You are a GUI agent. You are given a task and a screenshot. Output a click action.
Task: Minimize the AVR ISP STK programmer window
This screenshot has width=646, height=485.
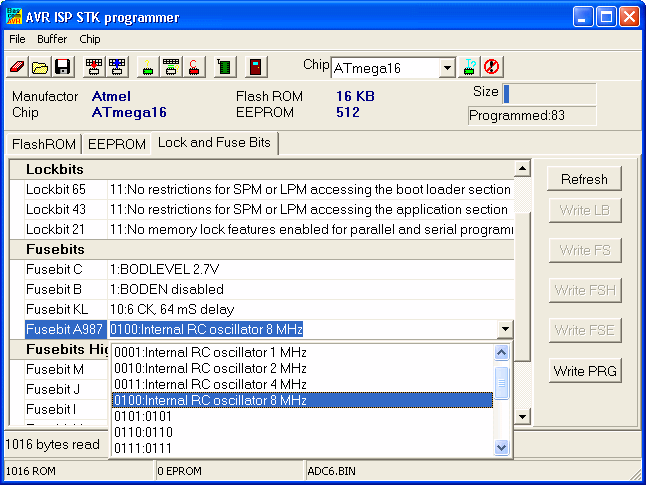point(583,17)
